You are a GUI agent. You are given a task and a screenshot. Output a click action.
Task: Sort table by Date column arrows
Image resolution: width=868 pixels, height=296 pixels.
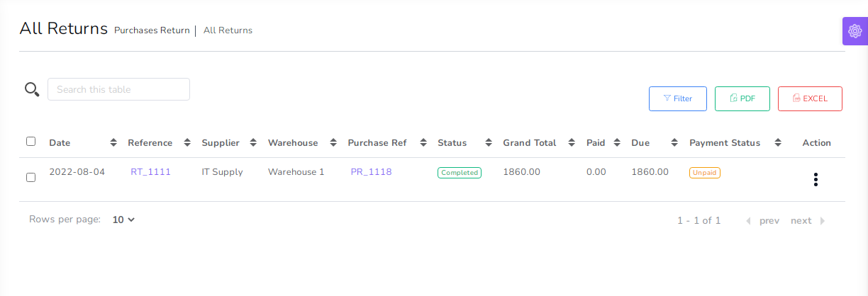113,143
